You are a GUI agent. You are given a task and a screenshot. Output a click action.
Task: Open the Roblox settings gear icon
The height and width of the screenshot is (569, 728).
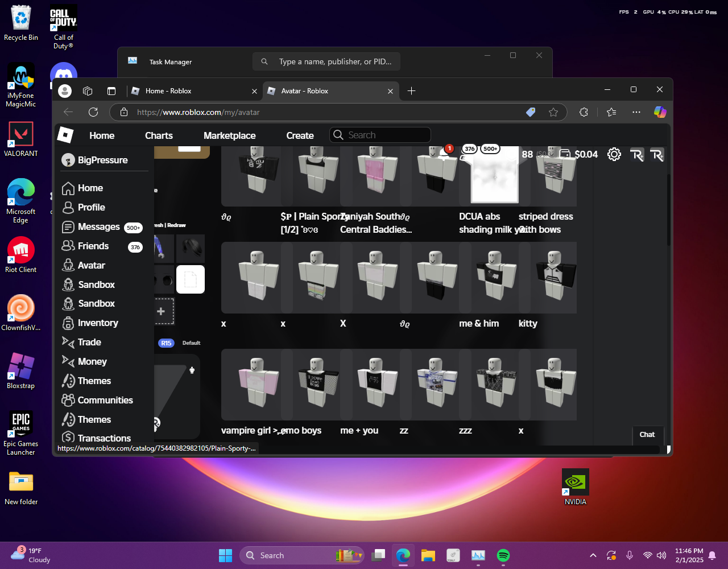[614, 154]
